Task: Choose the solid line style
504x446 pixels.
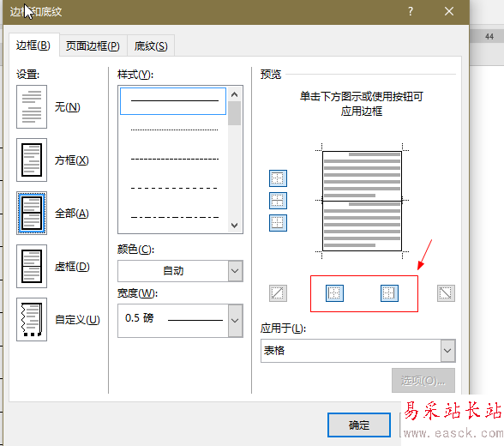Action: point(173,101)
